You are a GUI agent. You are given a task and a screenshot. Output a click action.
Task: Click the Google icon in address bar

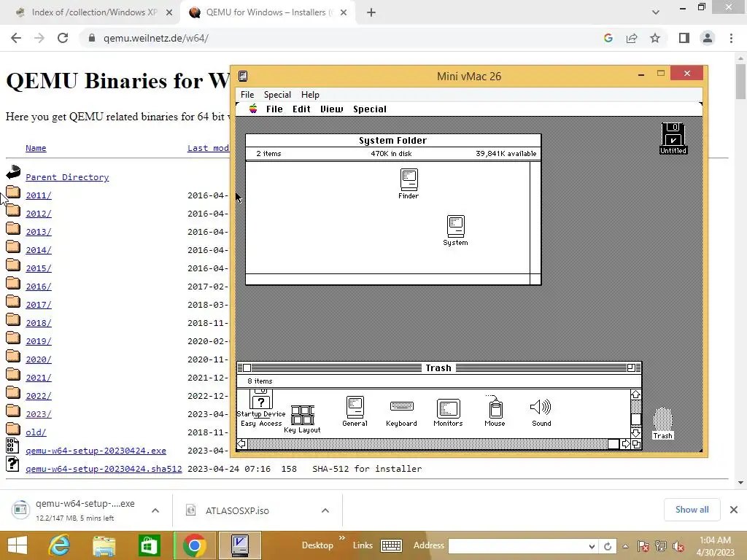click(x=608, y=38)
